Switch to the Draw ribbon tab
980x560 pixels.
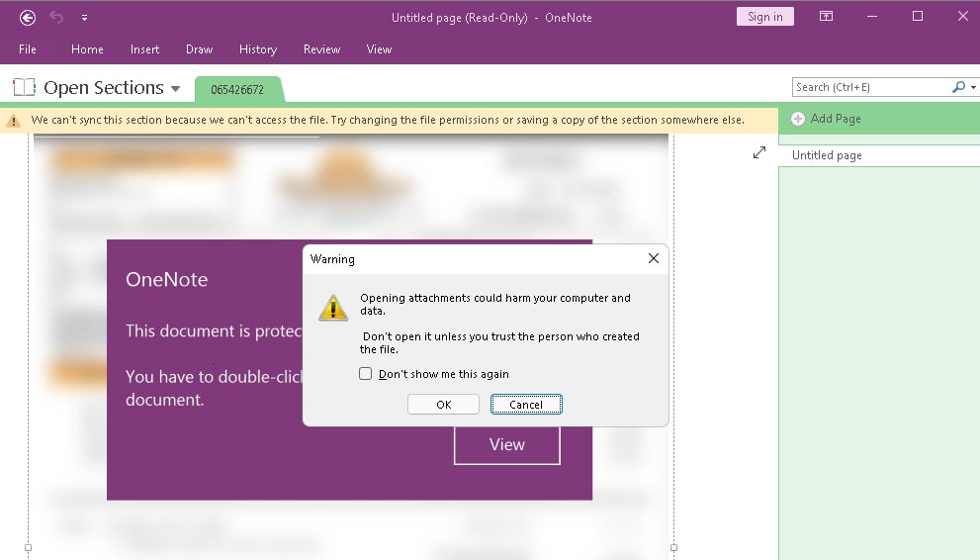(x=200, y=49)
